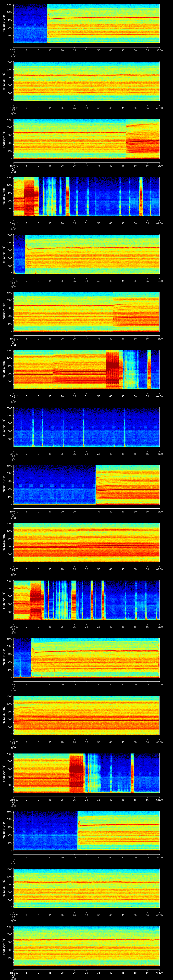Select the 8:41:00 start time label
The image size is (173, 980).
click(x=14, y=281)
